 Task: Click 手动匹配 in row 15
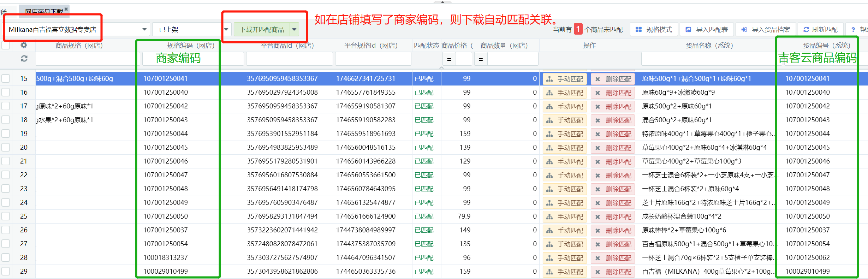565,79
